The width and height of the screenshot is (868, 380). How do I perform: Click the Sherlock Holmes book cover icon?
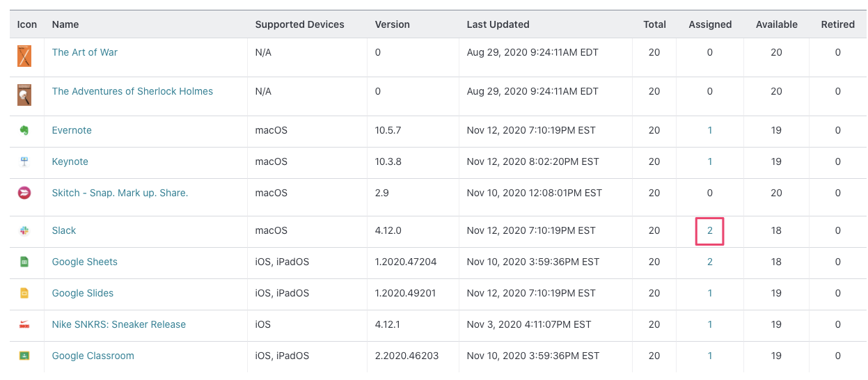click(x=24, y=95)
